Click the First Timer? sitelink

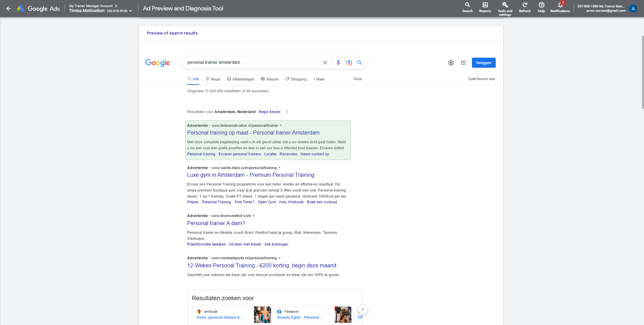[245, 202]
